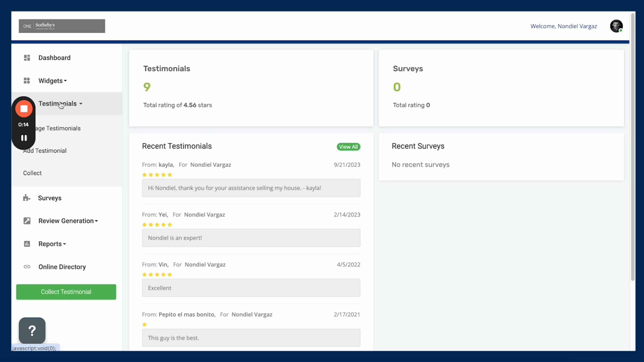Screen dimensions: 644x362
Task: Open the help question mark widget
Action: (x=32, y=330)
